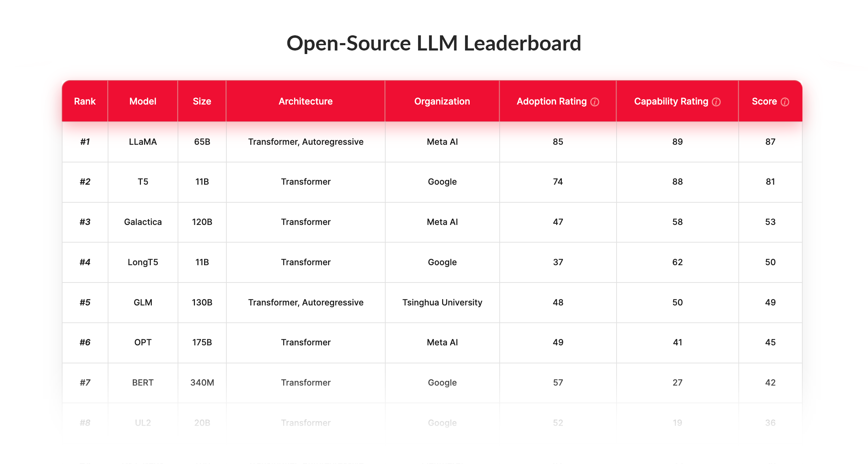Click the Adoption Rating info icon
The height and width of the screenshot is (464, 868).
click(x=595, y=102)
